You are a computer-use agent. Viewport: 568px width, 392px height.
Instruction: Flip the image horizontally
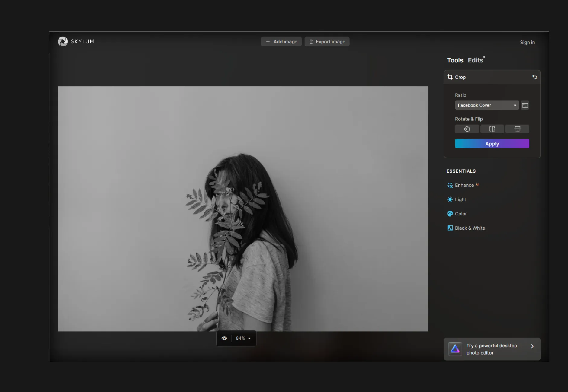point(492,129)
